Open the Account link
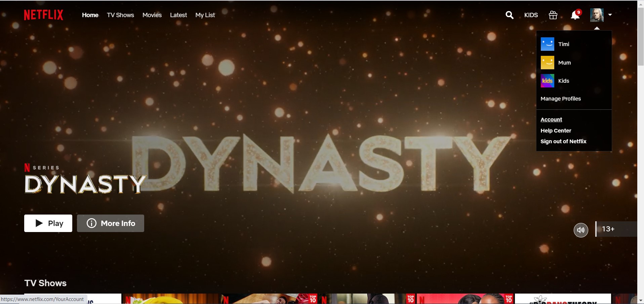 tap(551, 119)
